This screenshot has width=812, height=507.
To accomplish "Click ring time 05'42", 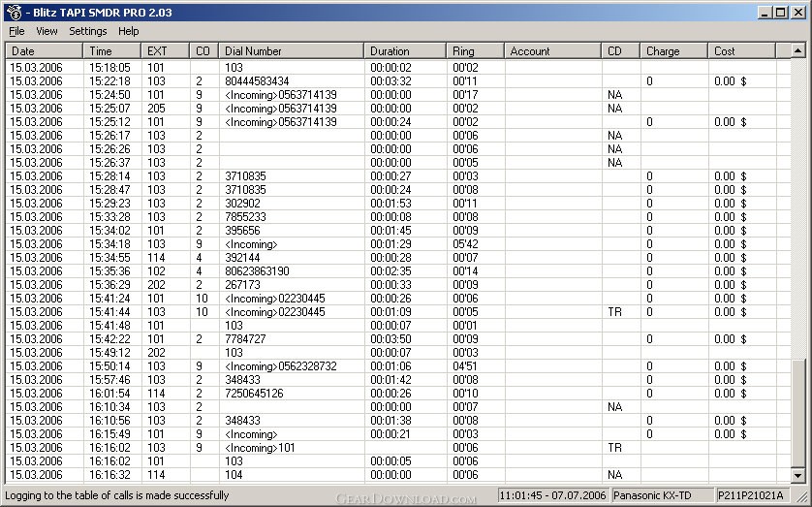I will click(465, 244).
